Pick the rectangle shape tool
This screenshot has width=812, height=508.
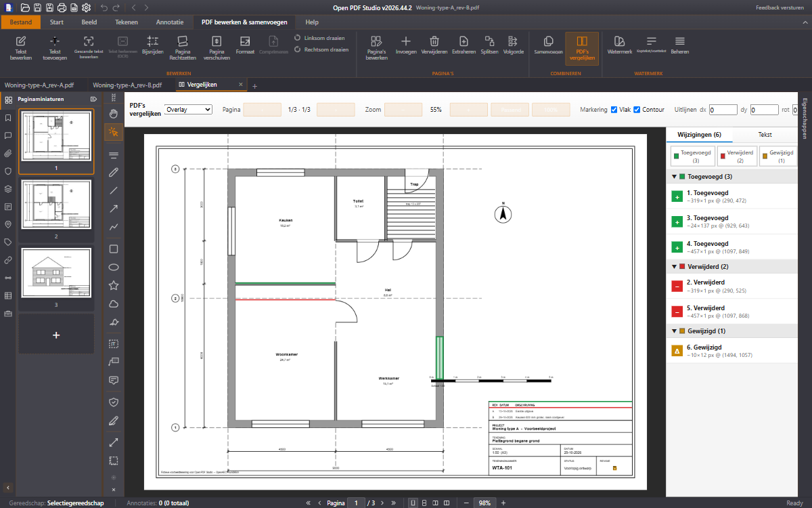(114, 249)
